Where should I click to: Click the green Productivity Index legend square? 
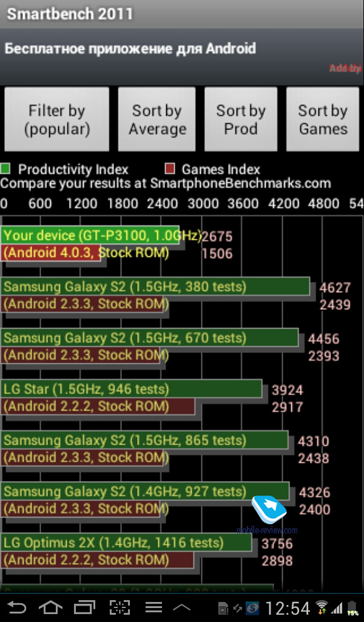pos(5,169)
